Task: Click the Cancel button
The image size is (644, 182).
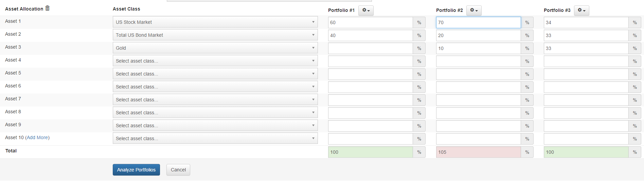Action: coord(178,170)
